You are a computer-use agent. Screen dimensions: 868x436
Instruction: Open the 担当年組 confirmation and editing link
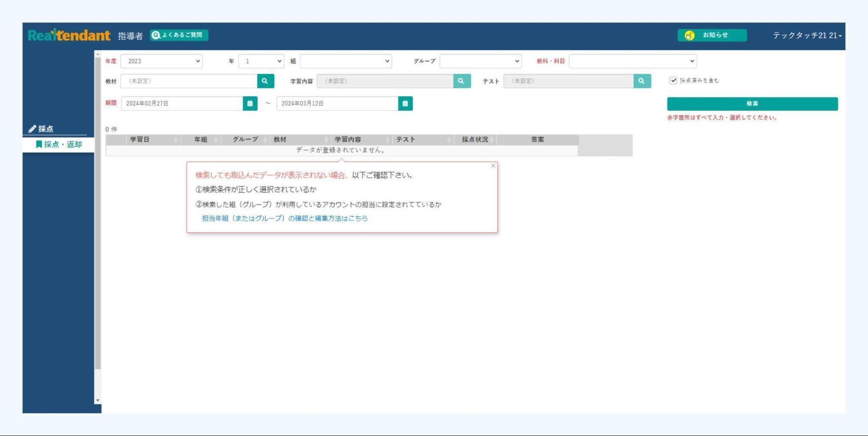click(284, 218)
